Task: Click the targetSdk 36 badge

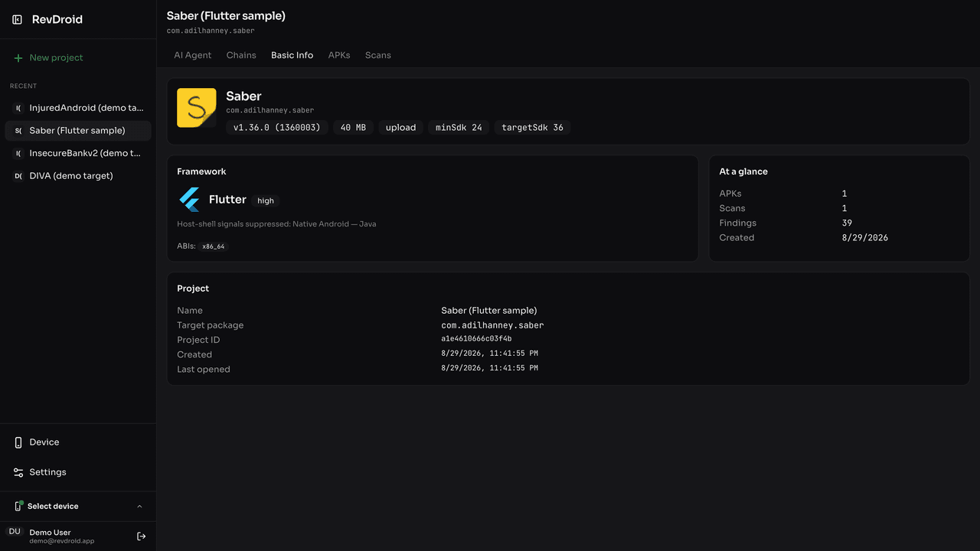Action: click(532, 128)
